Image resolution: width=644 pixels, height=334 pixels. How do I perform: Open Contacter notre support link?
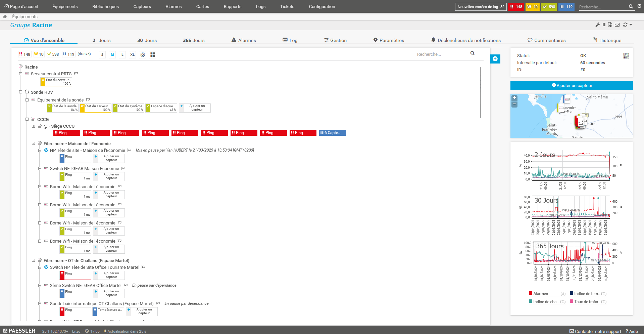click(595, 331)
